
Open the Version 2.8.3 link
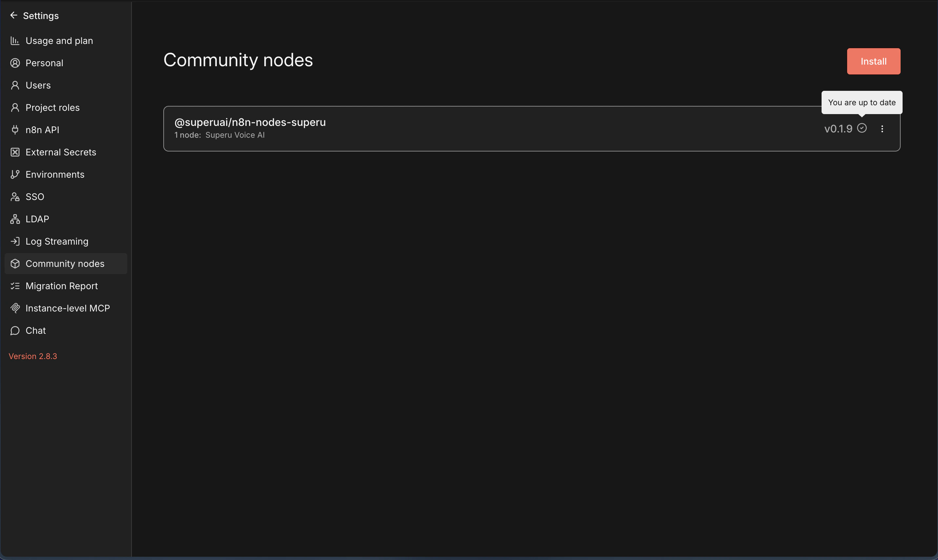(33, 356)
